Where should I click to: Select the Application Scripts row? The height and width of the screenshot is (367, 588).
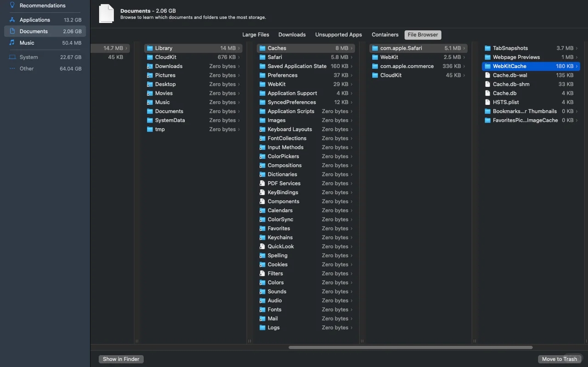306,111
